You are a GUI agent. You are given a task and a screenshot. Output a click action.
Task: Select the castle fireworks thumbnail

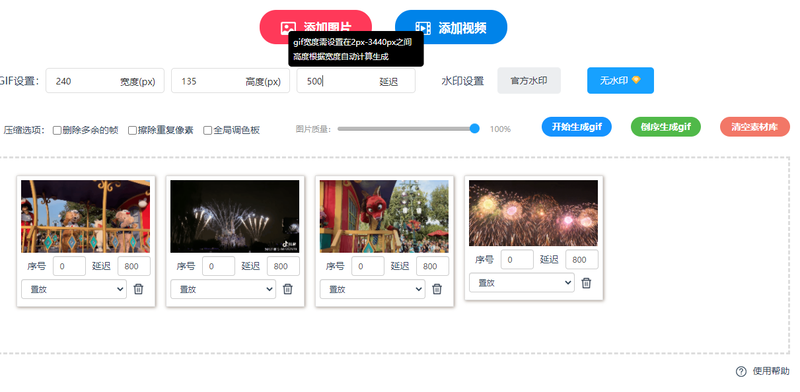point(235,216)
